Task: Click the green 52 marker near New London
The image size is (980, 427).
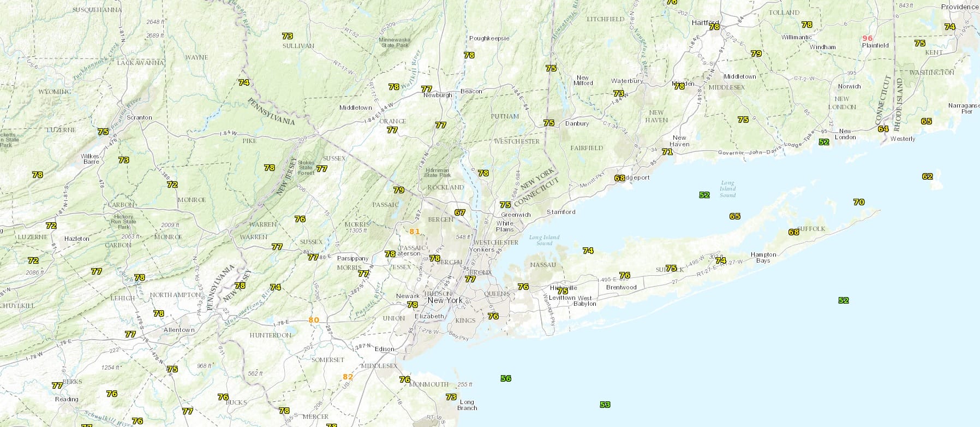Action: [x=824, y=142]
